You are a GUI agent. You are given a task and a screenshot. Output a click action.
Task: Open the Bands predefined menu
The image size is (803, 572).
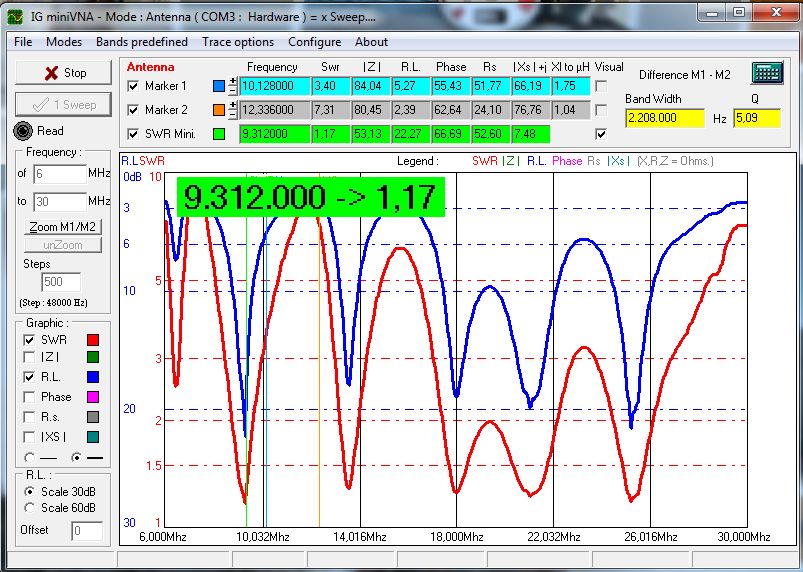pyautogui.click(x=141, y=42)
